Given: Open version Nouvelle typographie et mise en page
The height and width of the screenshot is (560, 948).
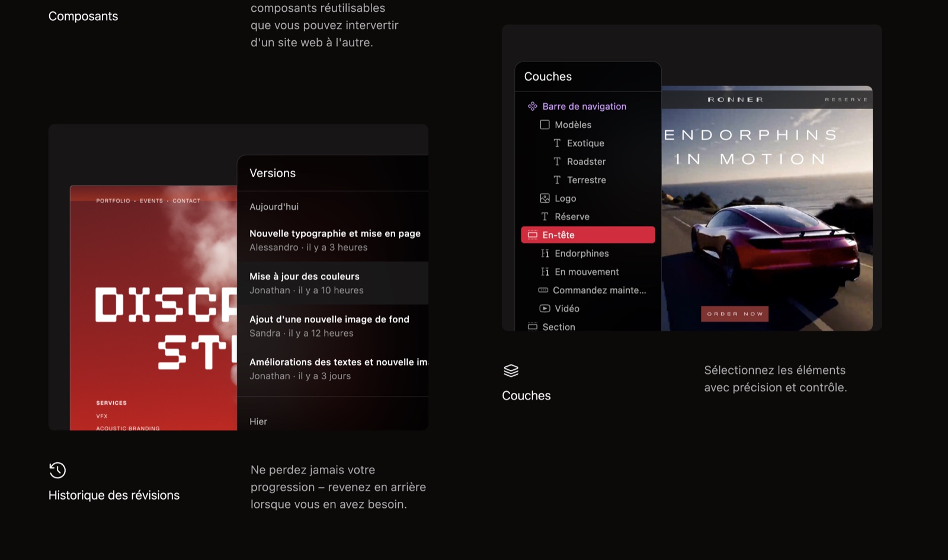Looking at the screenshot, I should coord(332,240).
